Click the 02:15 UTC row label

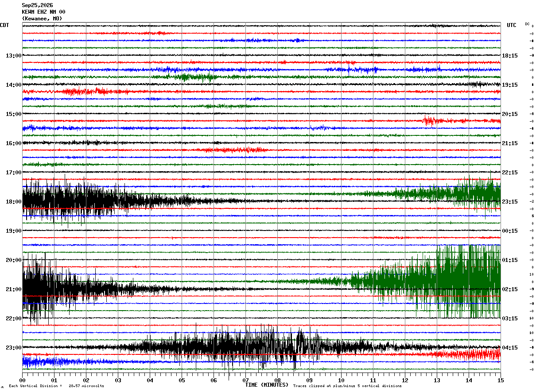[x=510, y=289]
